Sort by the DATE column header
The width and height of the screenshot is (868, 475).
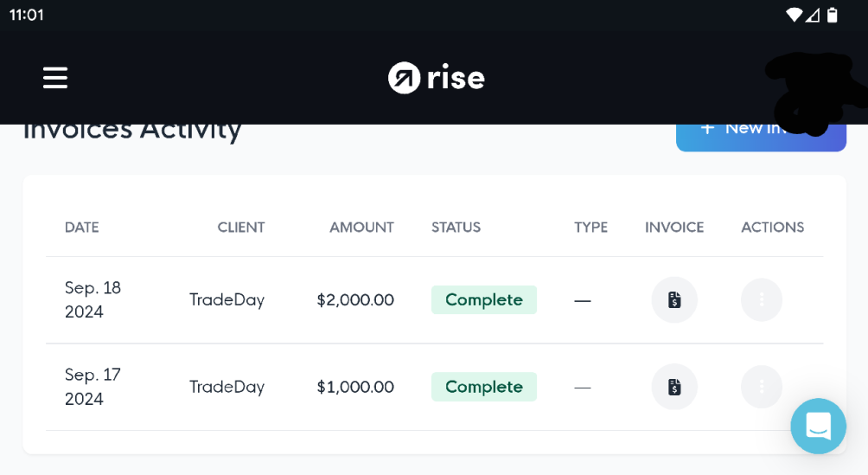point(82,228)
